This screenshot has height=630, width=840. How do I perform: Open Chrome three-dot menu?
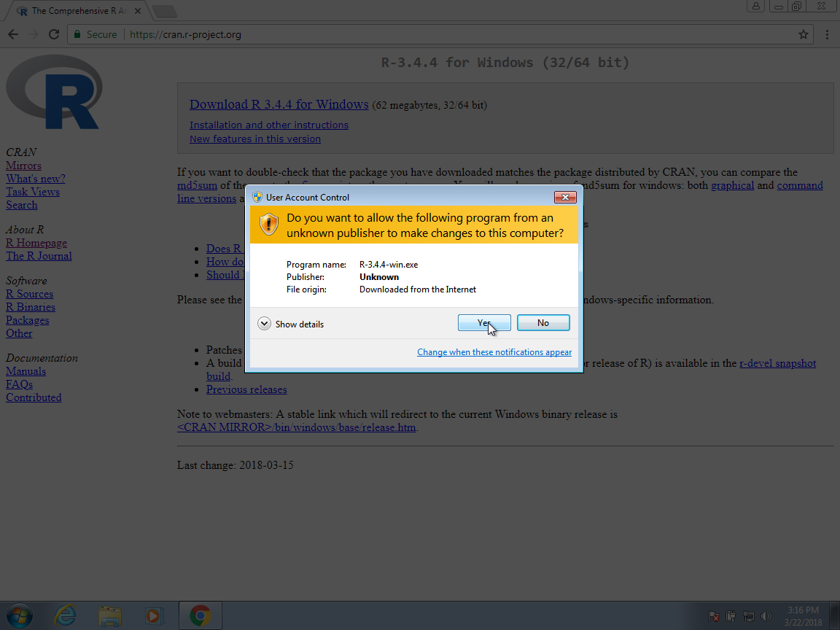(x=827, y=34)
